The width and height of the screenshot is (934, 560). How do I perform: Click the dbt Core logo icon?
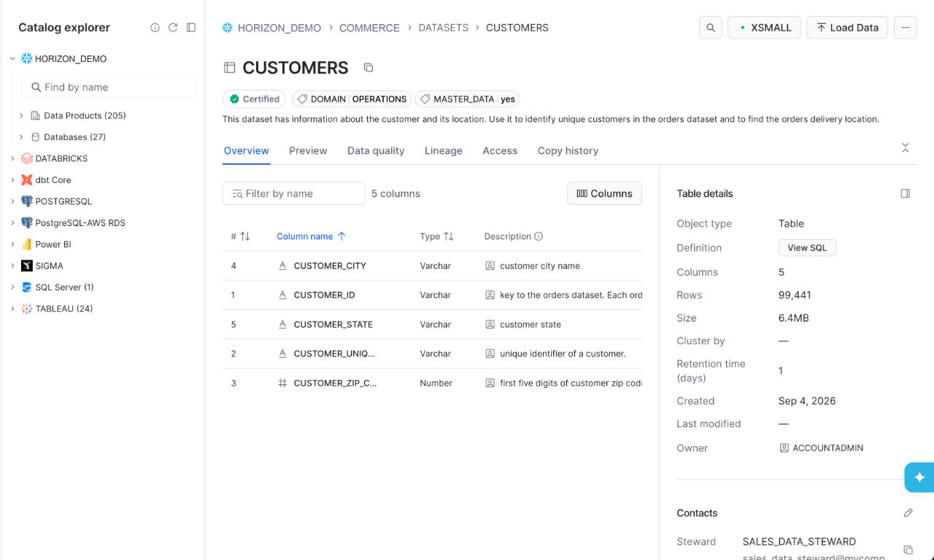pos(27,180)
